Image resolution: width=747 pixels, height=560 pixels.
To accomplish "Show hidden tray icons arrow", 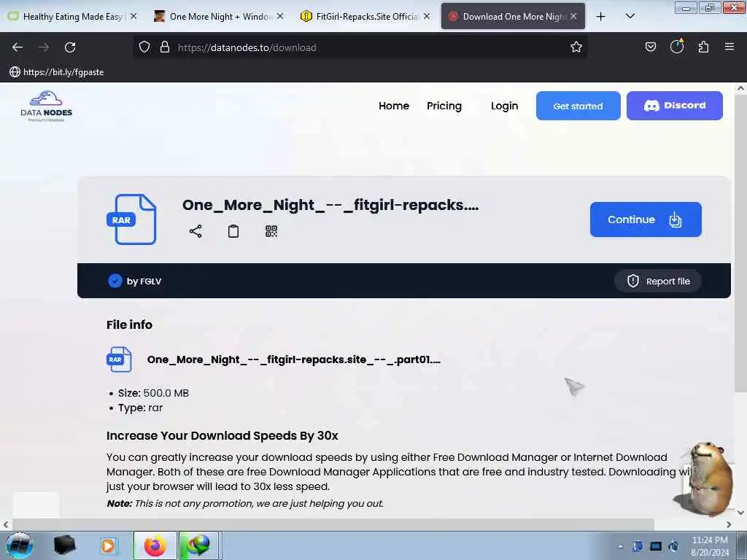I will click(620, 546).
